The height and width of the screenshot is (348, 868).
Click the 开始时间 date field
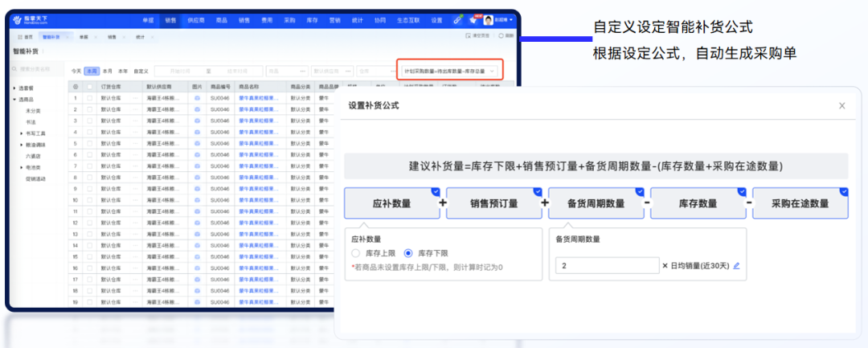point(178,72)
